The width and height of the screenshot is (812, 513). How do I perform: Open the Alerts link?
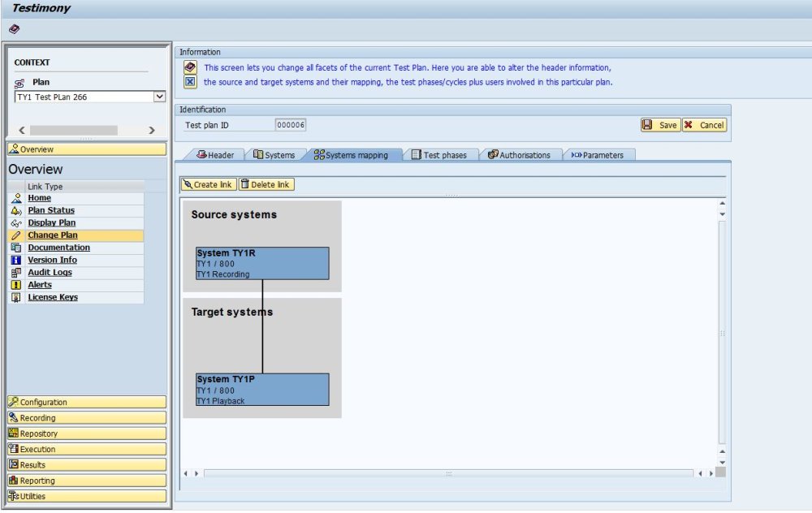pyautogui.click(x=40, y=285)
